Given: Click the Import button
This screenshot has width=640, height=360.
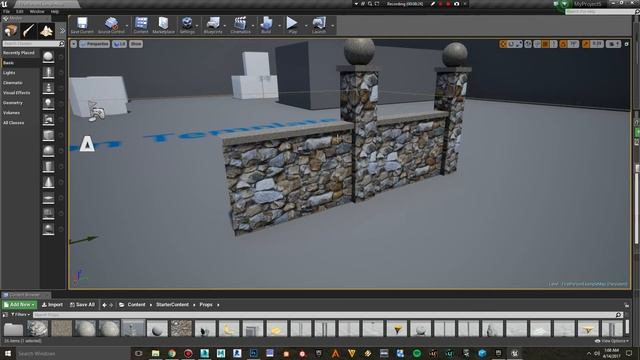Looking at the screenshot, I should point(52,304).
